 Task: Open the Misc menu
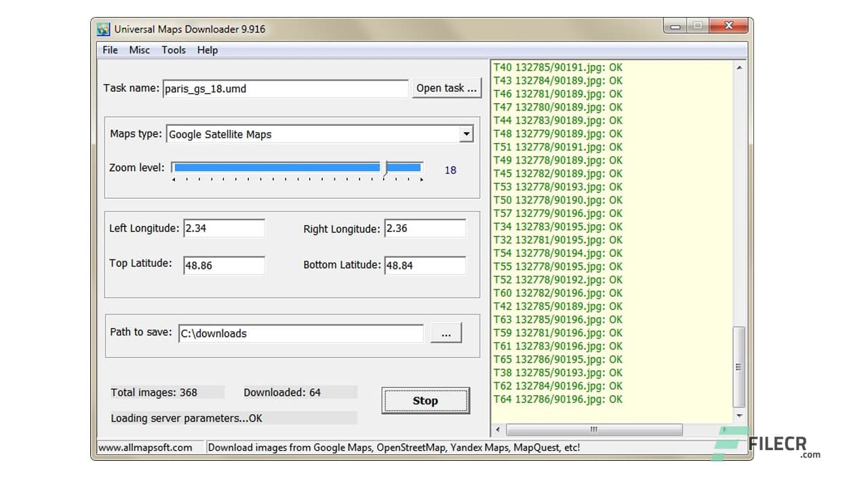pos(139,49)
